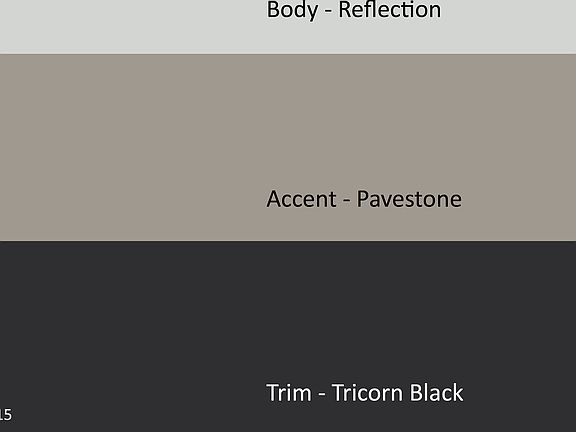Pick the taupe Pavestone accent swatch
This screenshot has width=576, height=432.
tap(288, 148)
